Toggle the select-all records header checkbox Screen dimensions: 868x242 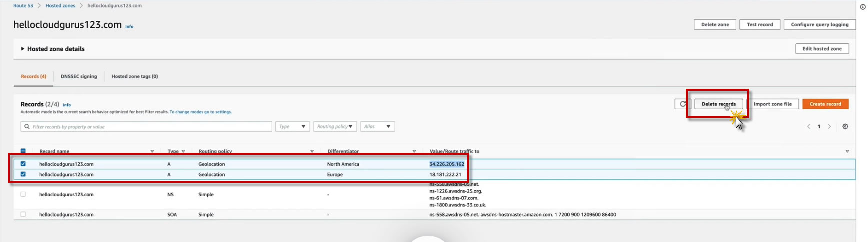pos(23,151)
